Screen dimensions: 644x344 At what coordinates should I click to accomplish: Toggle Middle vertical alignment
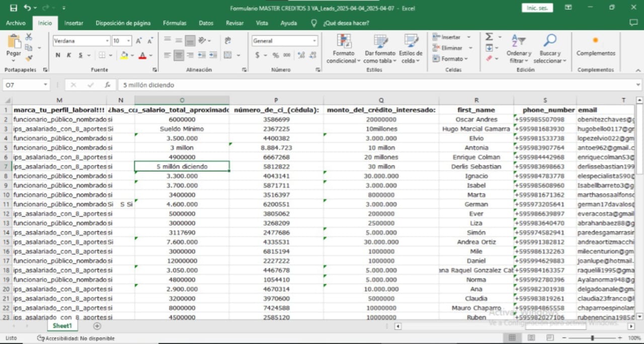(179, 41)
